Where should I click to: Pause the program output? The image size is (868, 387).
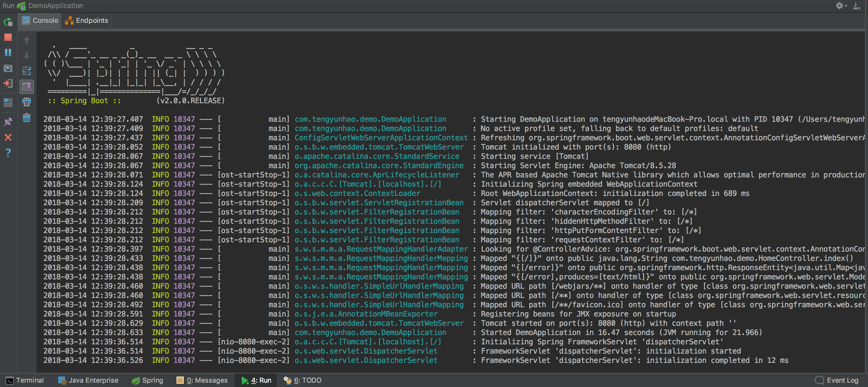click(x=8, y=53)
